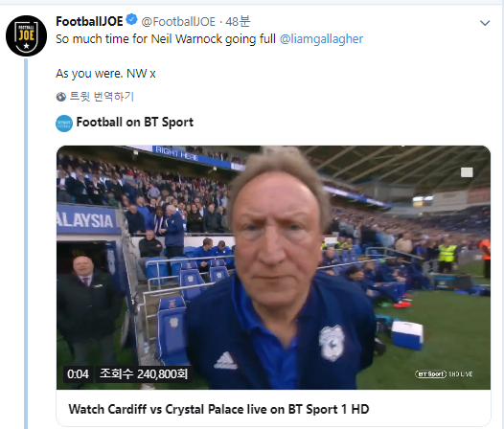
Task: Click the 조회수 240,800회 view count label
Action: pos(144,374)
